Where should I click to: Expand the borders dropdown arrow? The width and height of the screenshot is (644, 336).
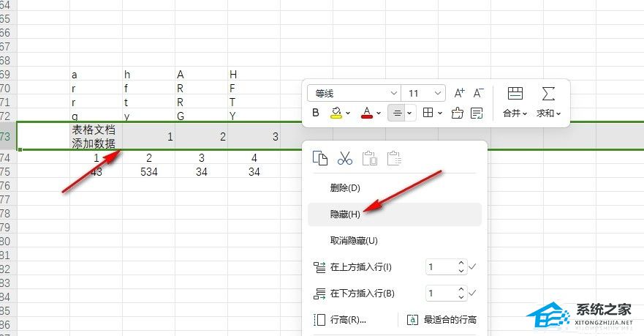440,113
